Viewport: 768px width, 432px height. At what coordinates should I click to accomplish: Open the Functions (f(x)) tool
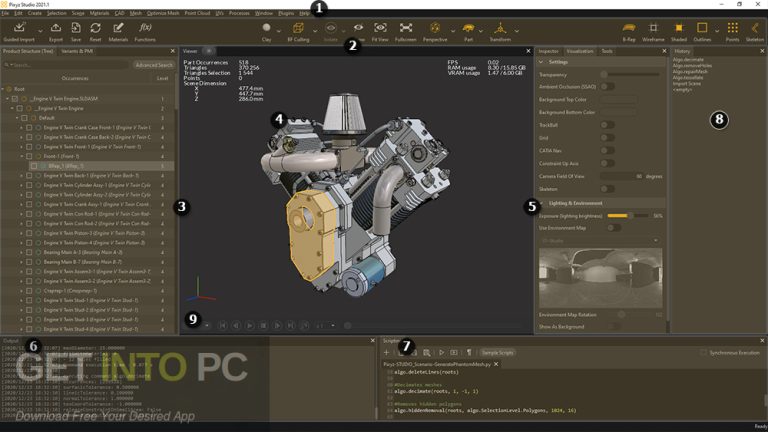coord(145,30)
